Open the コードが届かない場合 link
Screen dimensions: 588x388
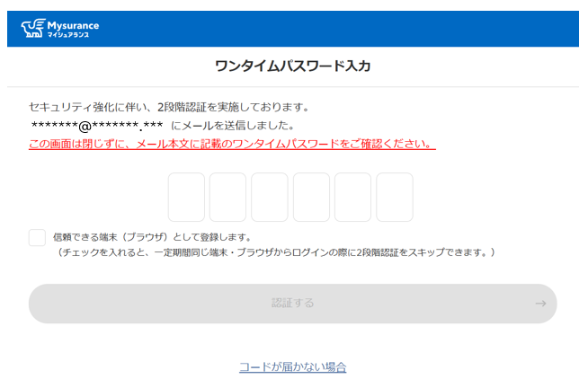coord(293,366)
